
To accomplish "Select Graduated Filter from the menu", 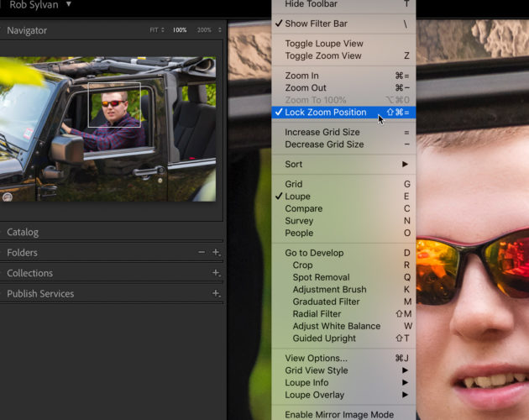I will (343, 302).
